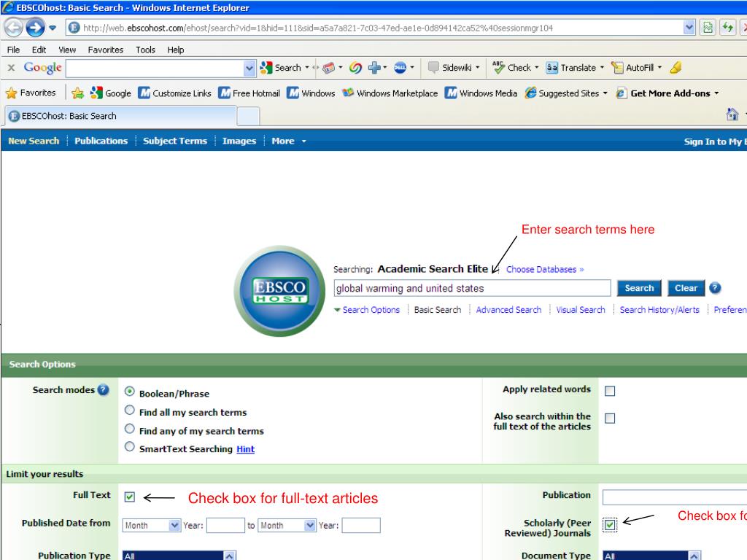Open the Windows Media favorite
747x560 pixels.
coord(481,93)
